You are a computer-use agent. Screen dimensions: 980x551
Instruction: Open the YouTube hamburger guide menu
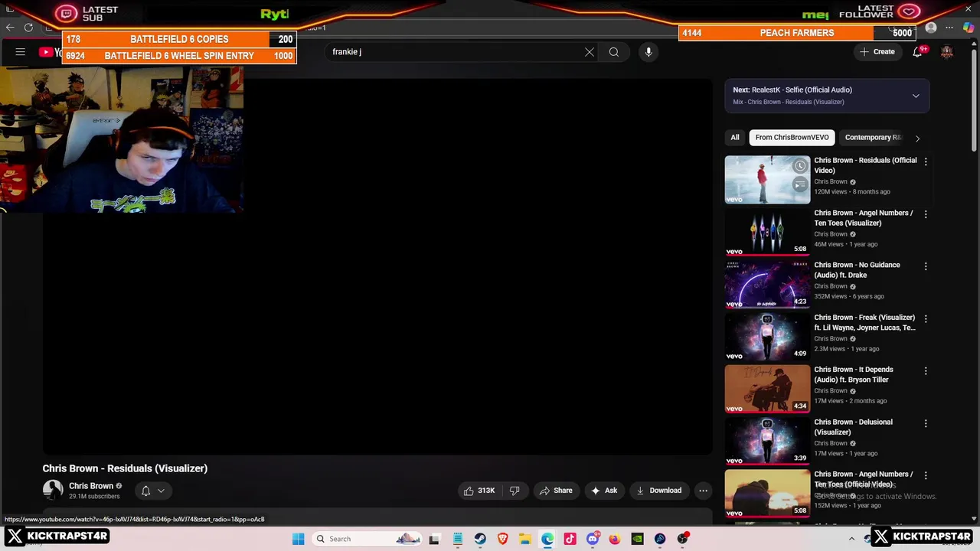pyautogui.click(x=21, y=52)
